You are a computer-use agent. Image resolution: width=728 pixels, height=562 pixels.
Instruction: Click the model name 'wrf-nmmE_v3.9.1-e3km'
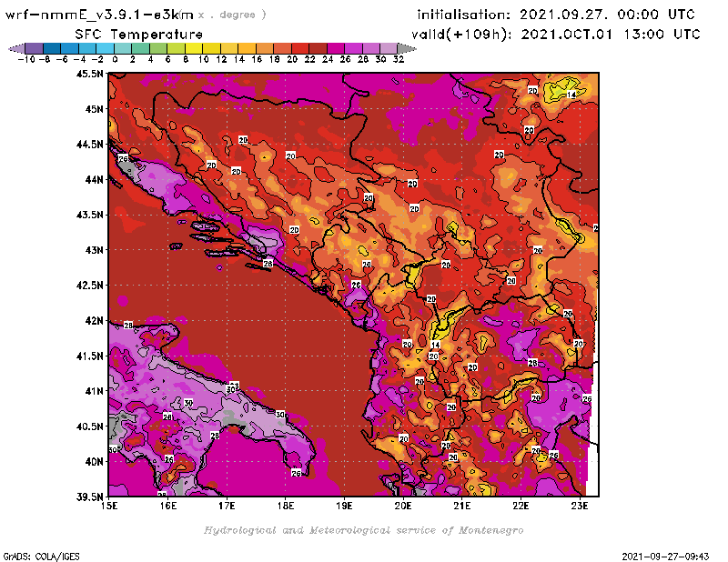(x=99, y=15)
